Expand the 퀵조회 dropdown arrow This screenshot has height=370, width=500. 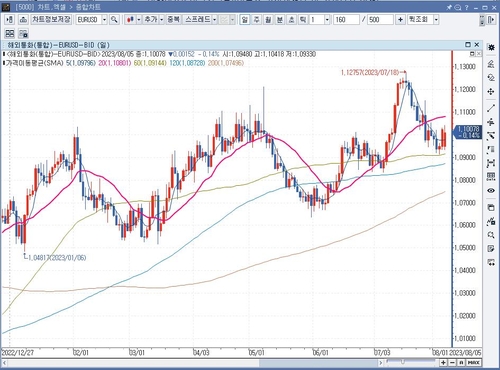click(x=436, y=20)
